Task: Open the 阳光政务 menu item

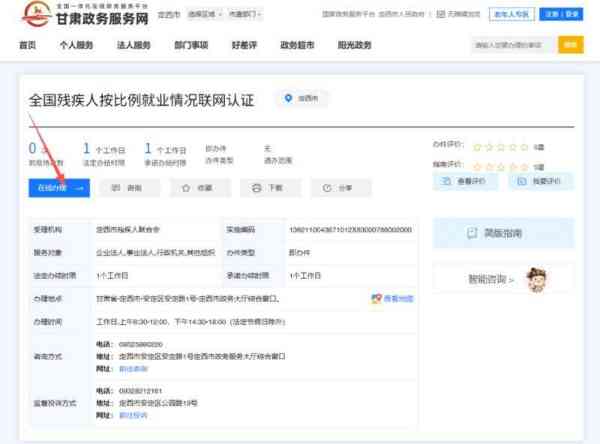Action: (x=354, y=45)
